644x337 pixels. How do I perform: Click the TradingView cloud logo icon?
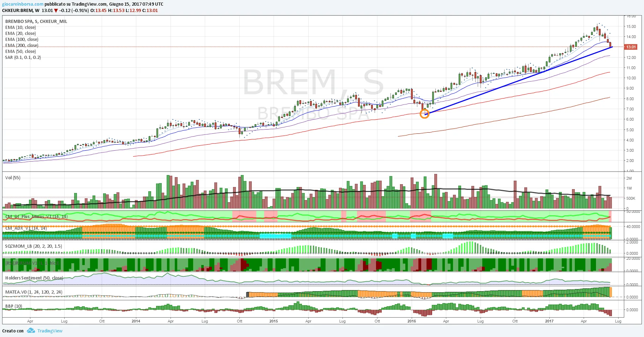[x=31, y=331]
